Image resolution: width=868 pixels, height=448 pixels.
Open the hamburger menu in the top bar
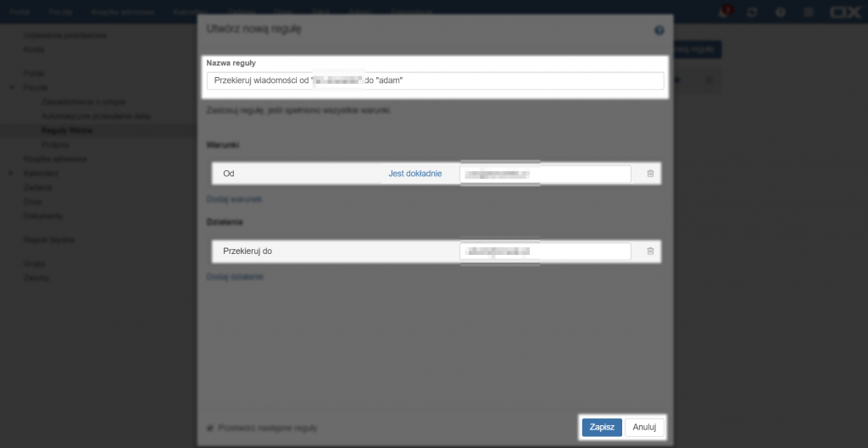pos(809,13)
